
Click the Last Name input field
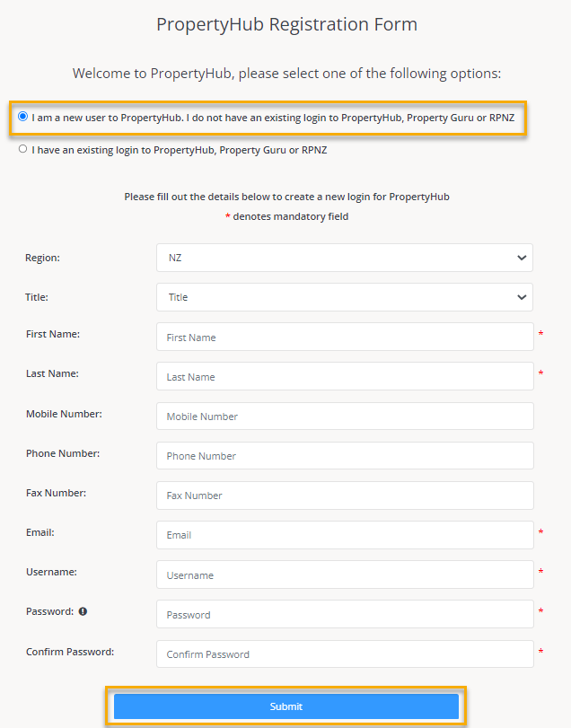pos(345,376)
